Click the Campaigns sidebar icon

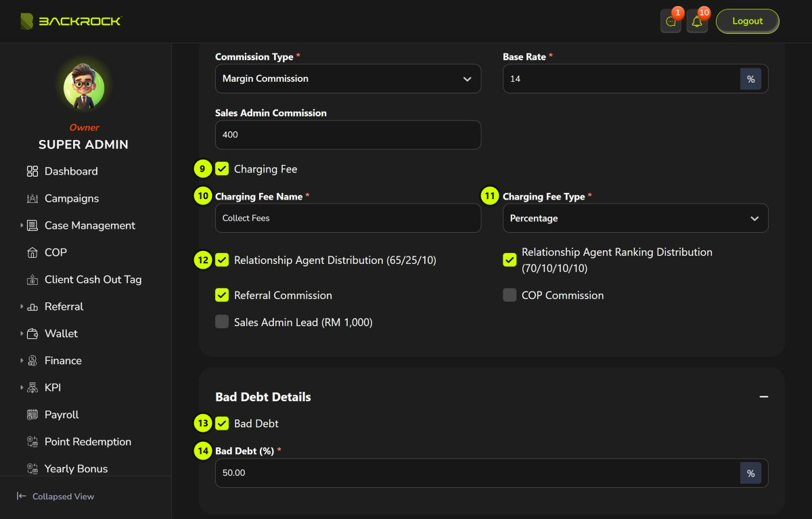coord(32,198)
